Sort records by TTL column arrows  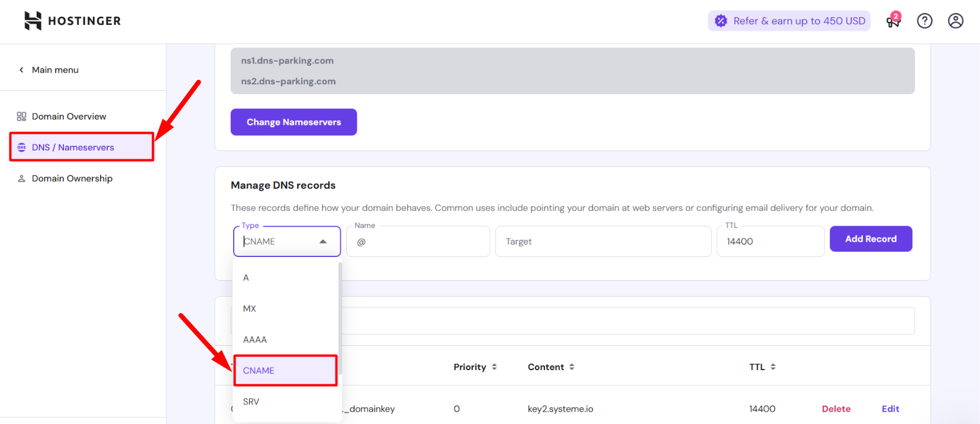click(773, 367)
